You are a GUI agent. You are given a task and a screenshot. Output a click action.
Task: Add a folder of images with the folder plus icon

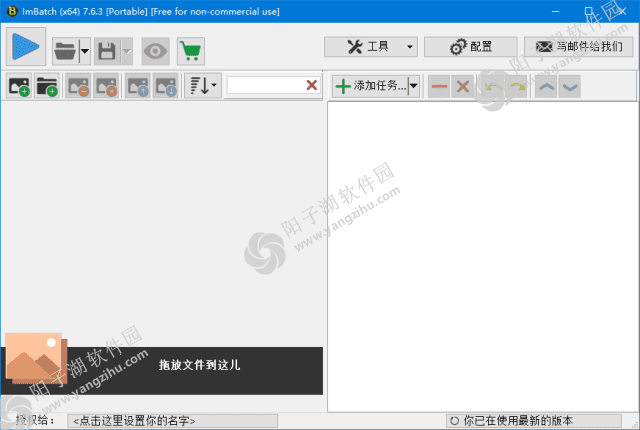pos(47,86)
